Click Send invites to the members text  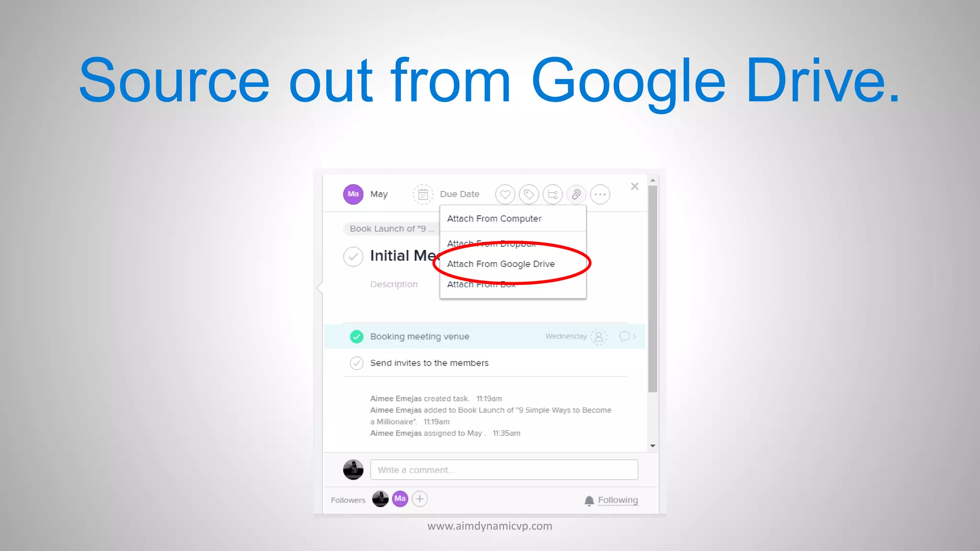click(x=429, y=363)
